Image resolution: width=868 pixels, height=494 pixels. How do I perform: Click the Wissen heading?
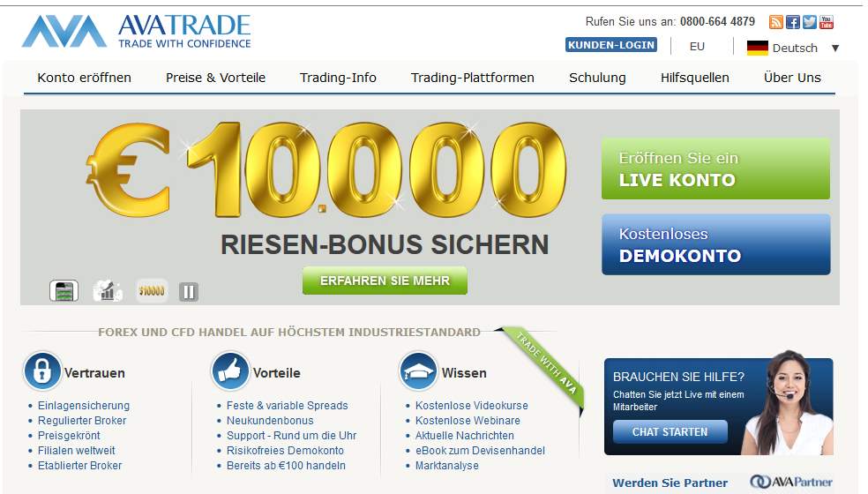point(464,373)
